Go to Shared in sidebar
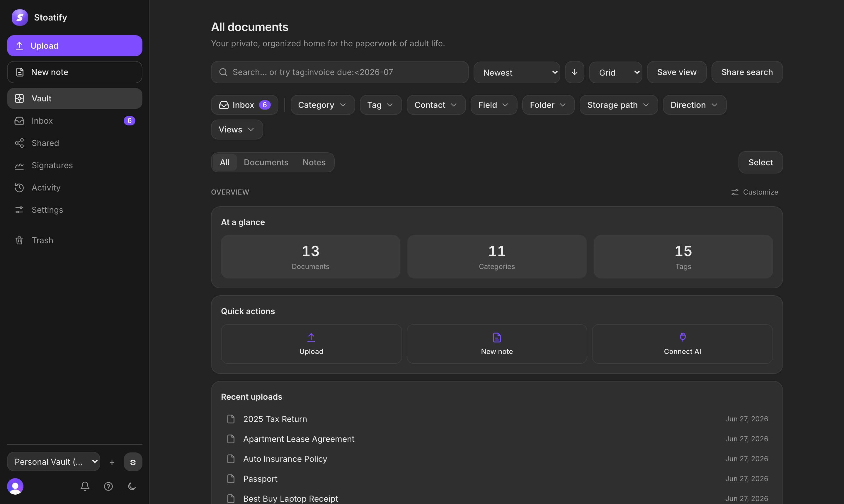The image size is (844, 504). [x=75, y=143]
